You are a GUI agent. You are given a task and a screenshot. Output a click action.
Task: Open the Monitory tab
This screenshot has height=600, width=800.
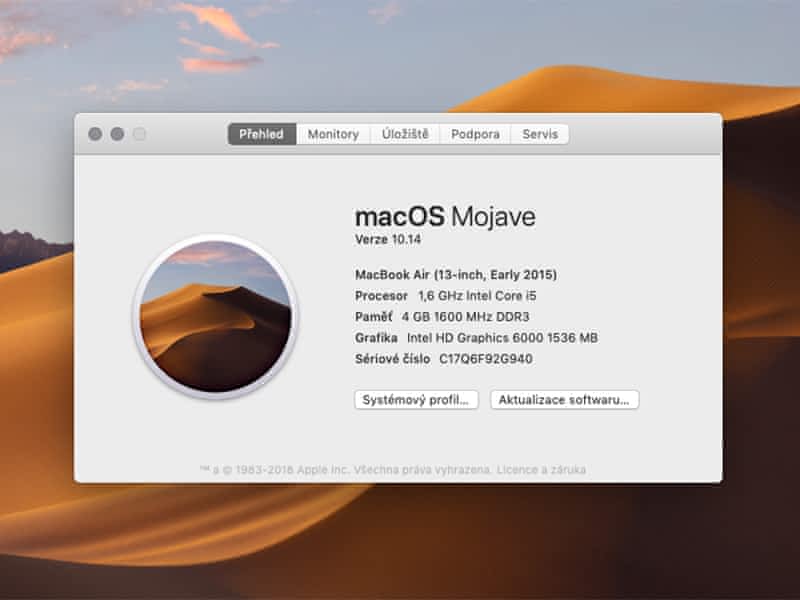pos(333,134)
